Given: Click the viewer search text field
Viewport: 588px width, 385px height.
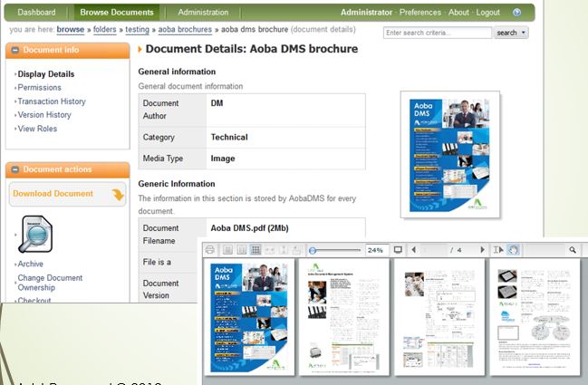Looking at the screenshot, I should (x=545, y=250).
